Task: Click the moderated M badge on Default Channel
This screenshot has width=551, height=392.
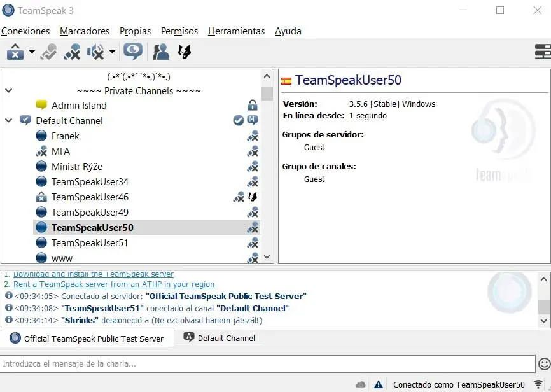Action: pos(253,120)
